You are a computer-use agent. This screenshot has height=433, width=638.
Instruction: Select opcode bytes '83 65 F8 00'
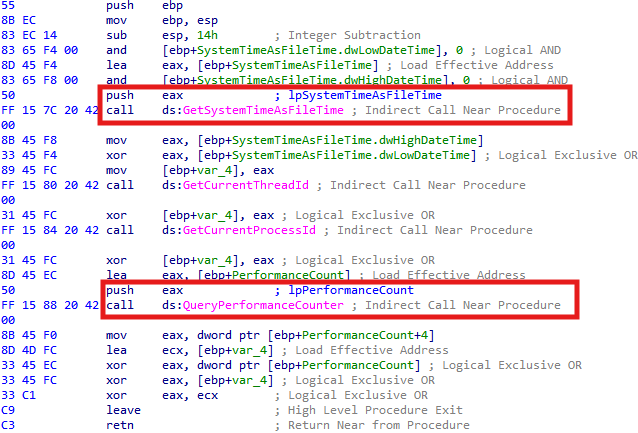40,80
